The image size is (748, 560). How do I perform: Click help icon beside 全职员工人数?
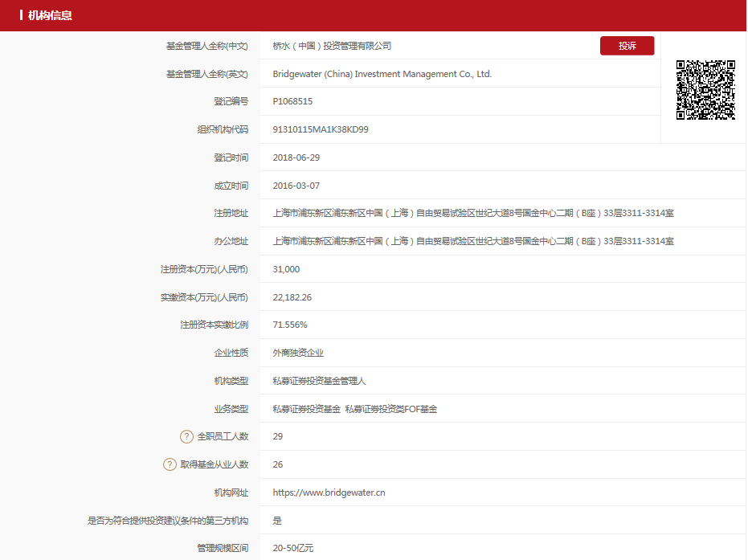point(186,436)
